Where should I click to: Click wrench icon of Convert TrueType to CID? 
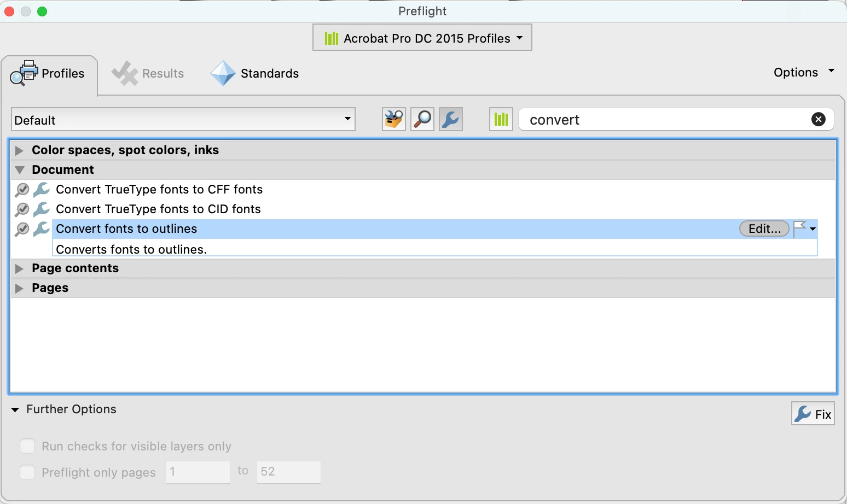coord(42,209)
